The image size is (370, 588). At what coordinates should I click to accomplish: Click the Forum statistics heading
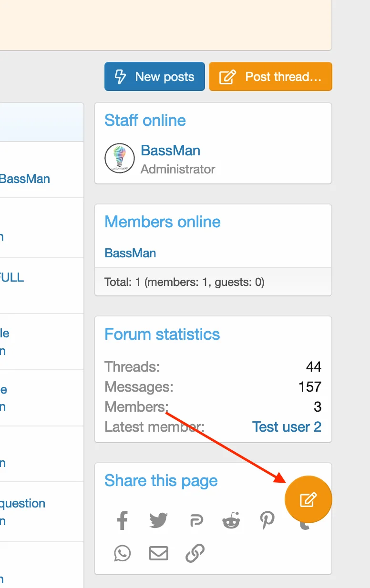click(162, 334)
